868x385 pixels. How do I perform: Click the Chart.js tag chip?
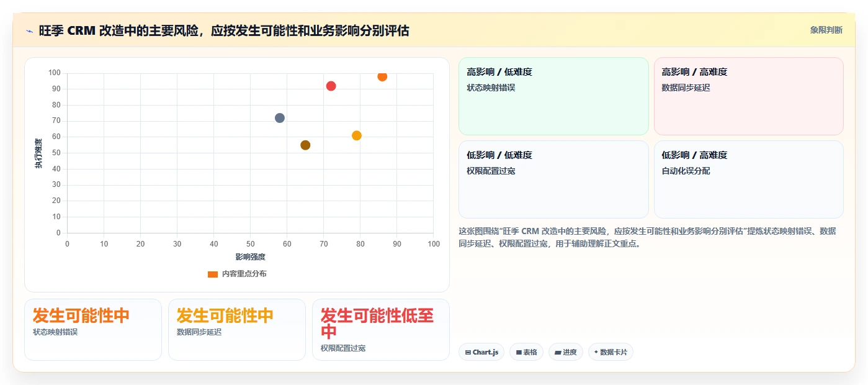pyautogui.click(x=481, y=352)
